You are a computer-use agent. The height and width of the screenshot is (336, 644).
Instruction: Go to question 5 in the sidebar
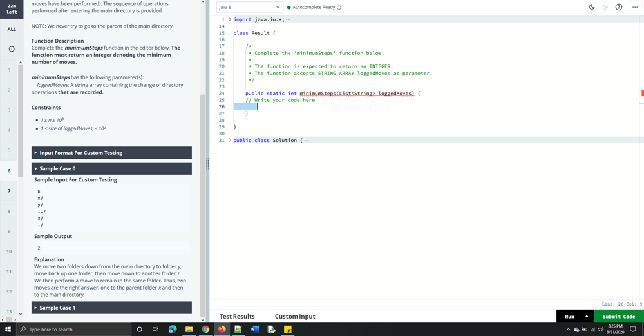[x=8, y=150]
